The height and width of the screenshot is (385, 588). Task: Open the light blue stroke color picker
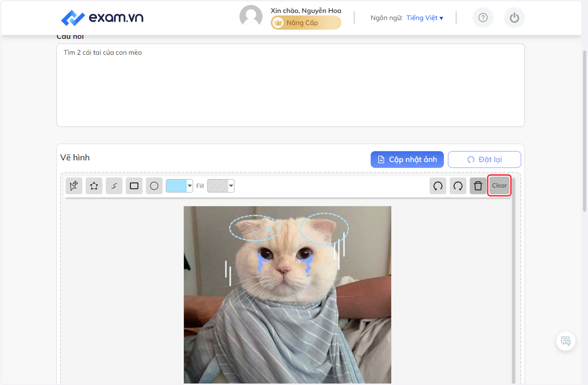tap(176, 186)
